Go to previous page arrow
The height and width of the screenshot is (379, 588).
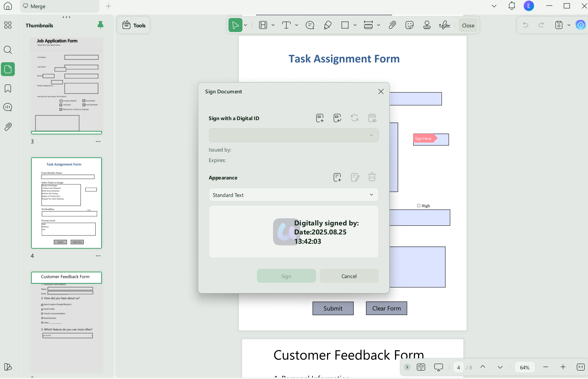pyautogui.click(x=483, y=367)
